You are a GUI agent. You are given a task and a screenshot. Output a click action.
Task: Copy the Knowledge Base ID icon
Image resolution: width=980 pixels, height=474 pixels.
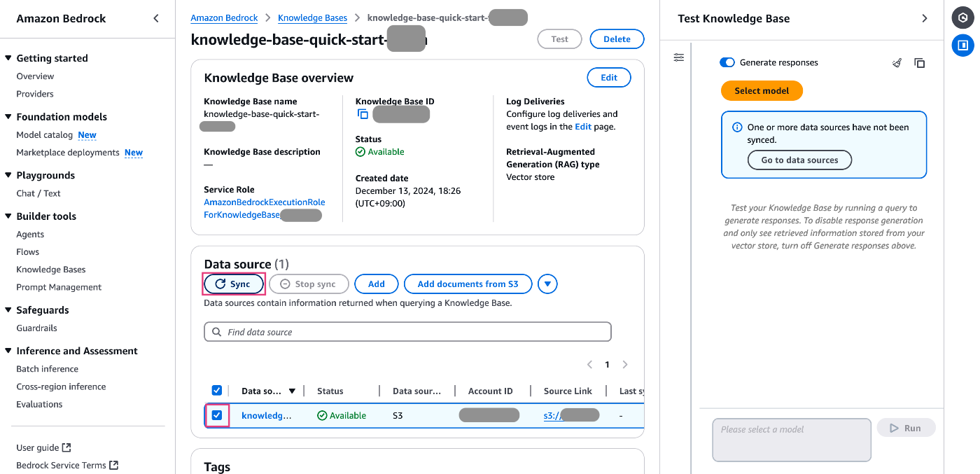363,114
